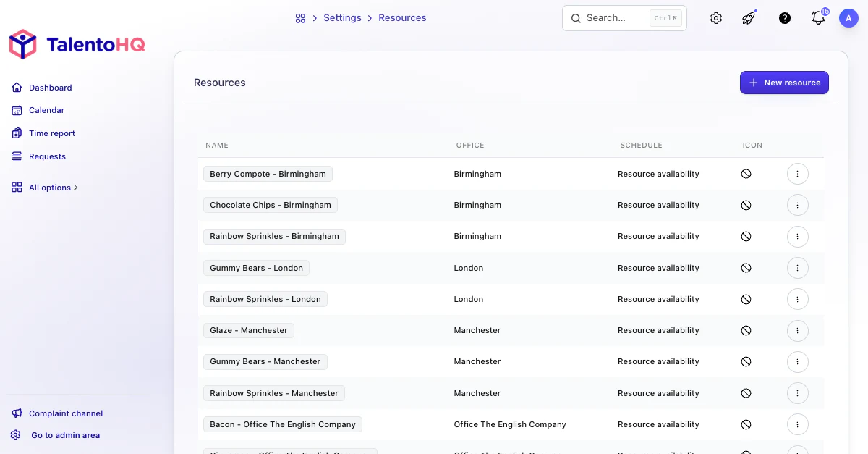Select Bacon - Office The English Company tag
This screenshot has height=454, width=868.
click(283, 424)
